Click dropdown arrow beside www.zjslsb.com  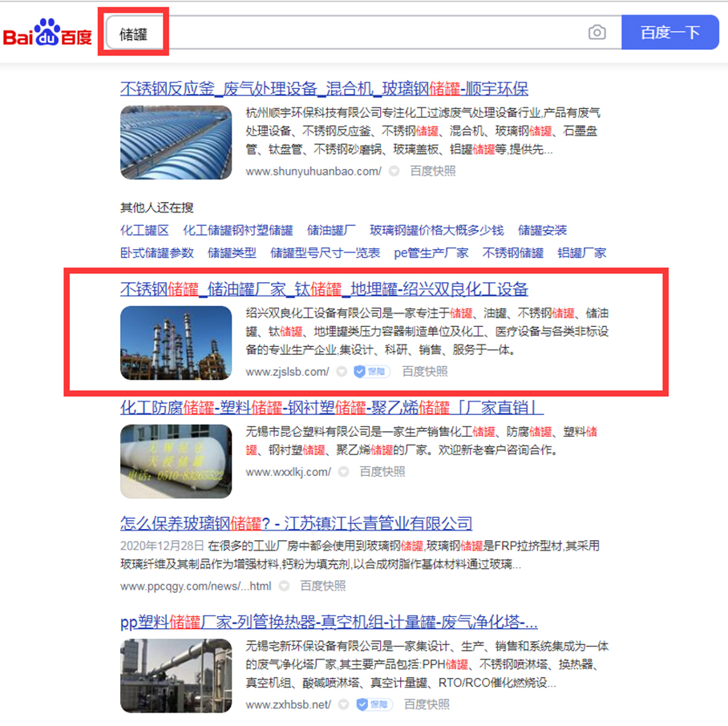click(x=342, y=372)
